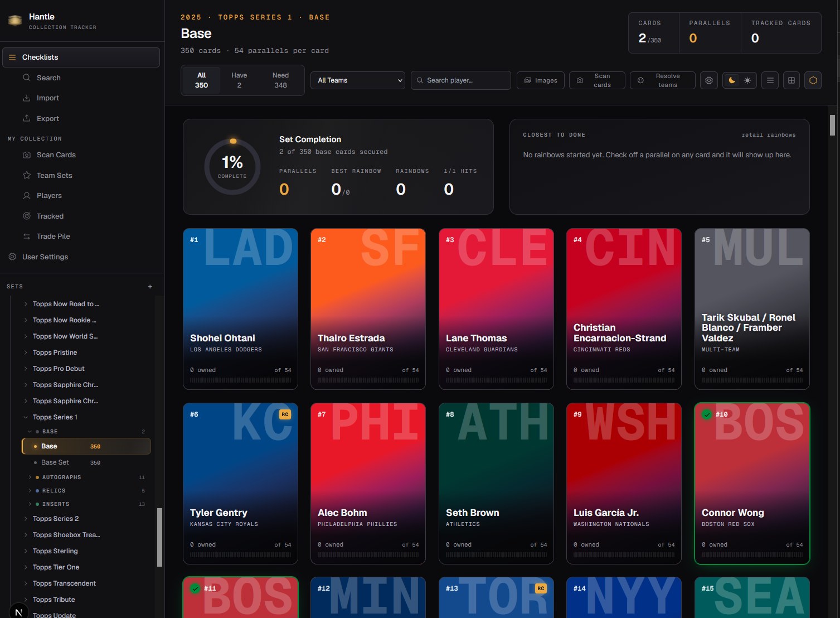Collapse the Topps Series 1 tree node
The image size is (840, 618).
point(26,417)
